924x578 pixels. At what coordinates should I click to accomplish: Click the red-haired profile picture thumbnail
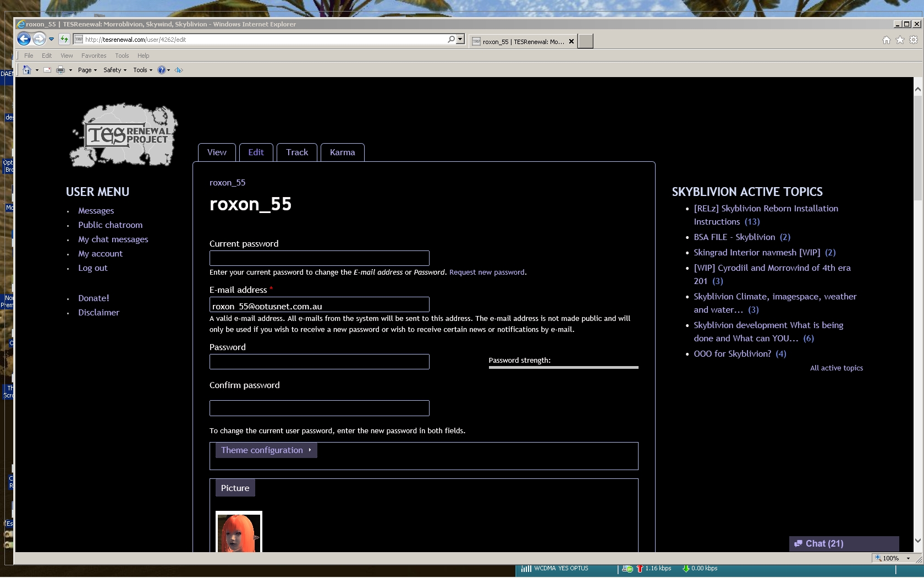(239, 532)
